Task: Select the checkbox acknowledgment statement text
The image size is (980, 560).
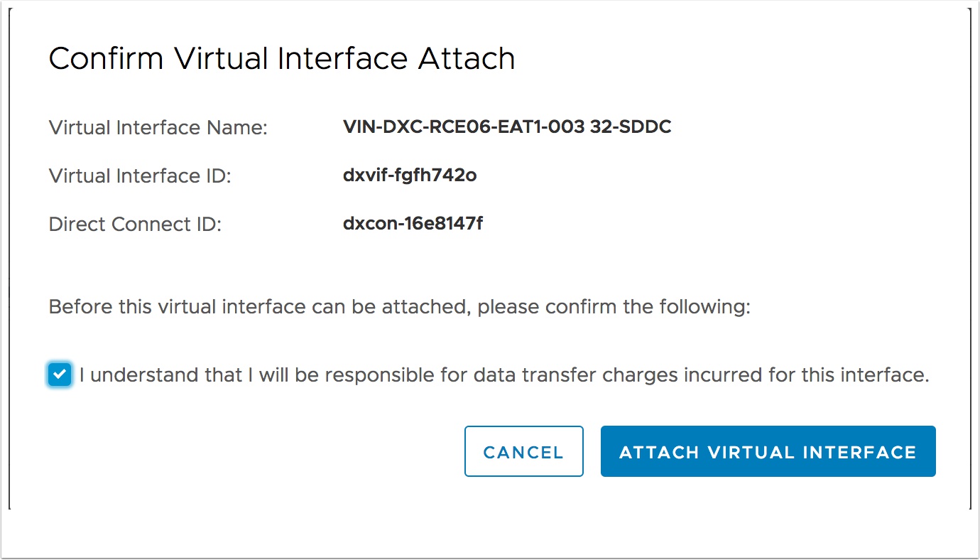Action: coord(505,374)
